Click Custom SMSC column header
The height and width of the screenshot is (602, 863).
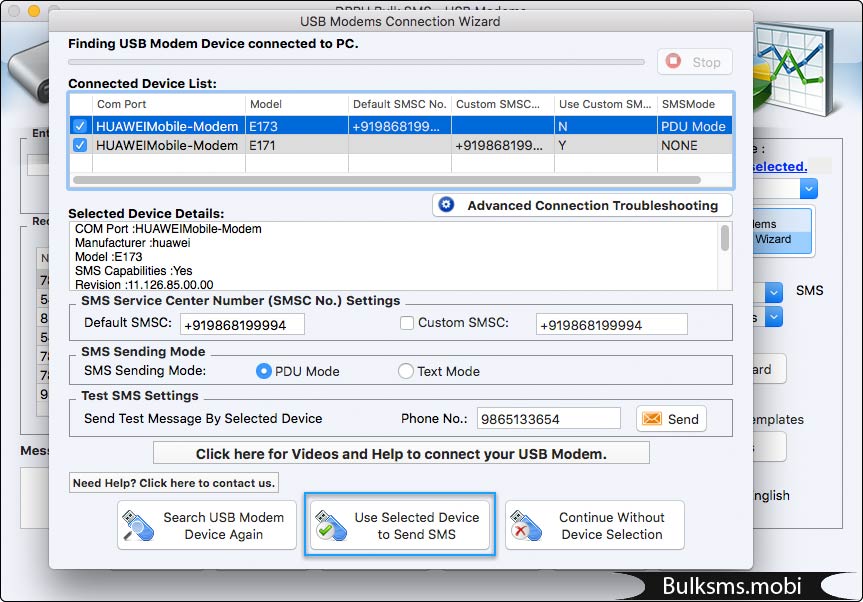tap(502, 105)
